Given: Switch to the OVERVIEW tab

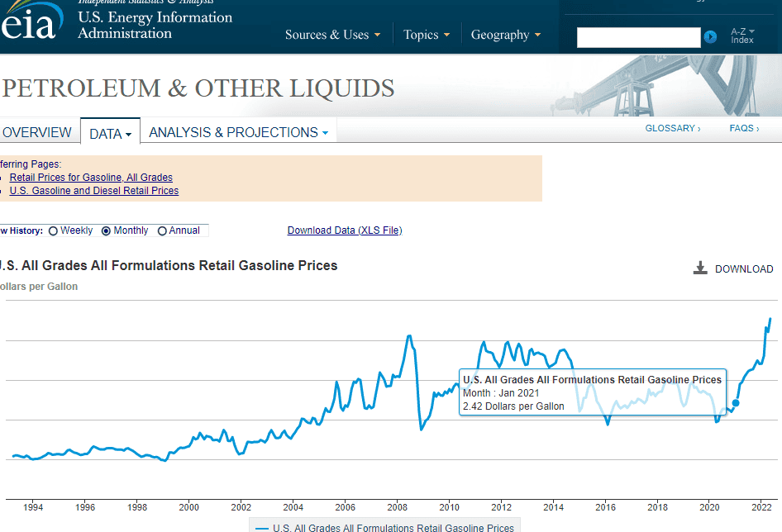Looking at the screenshot, I should (x=37, y=133).
